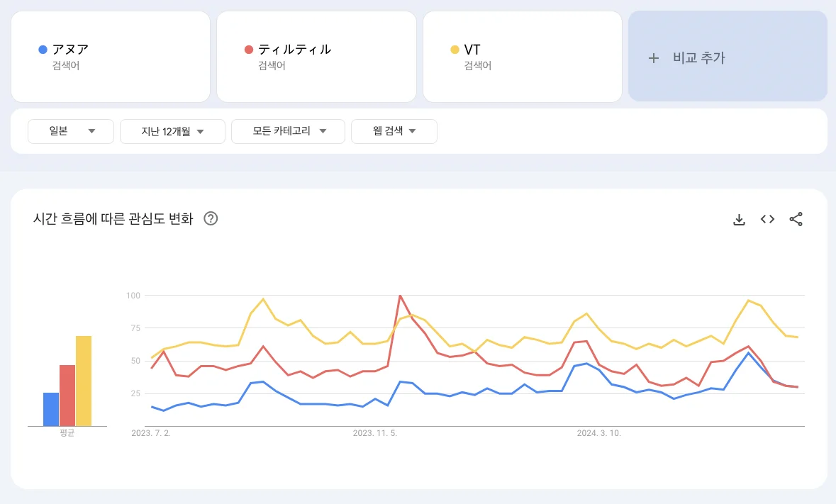836x504 pixels.
Task: Open the help tooltip next to 시간 흐름에 따른 관심도 변화
Action: (210, 220)
